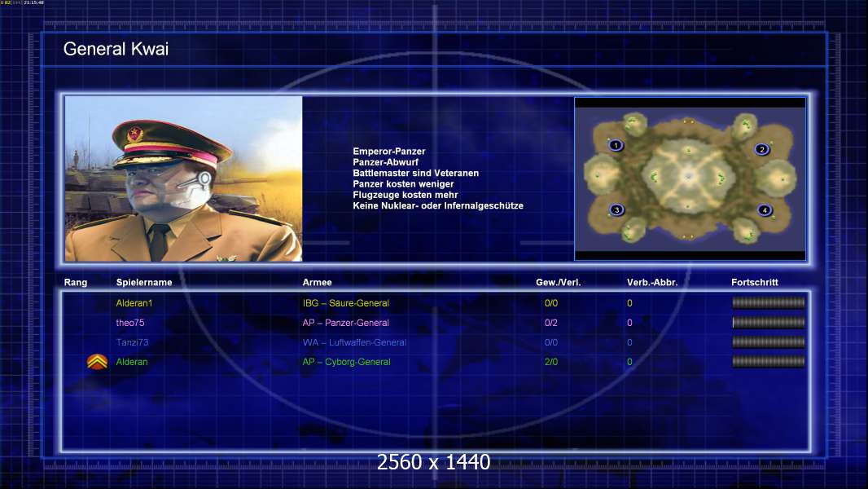Click Alderan's rank chevron insignia

[x=98, y=362]
